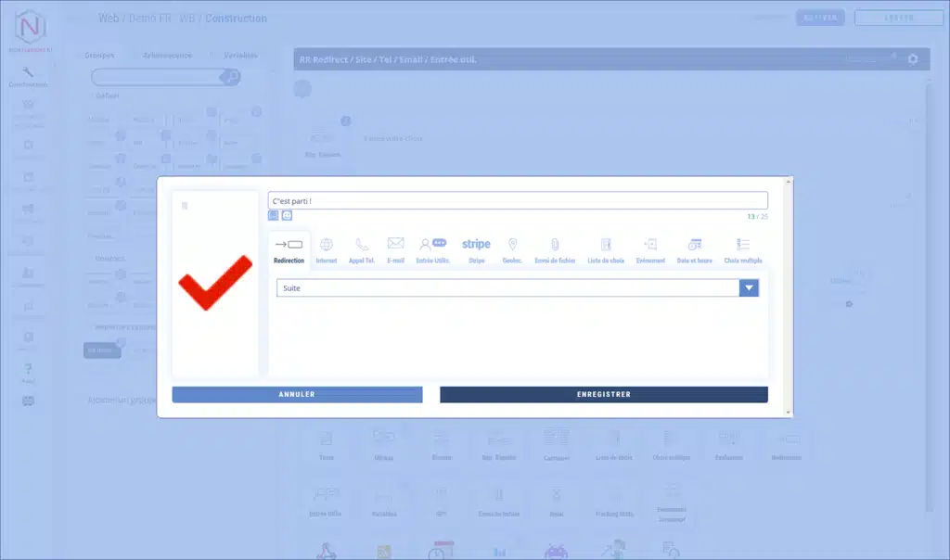The image size is (950, 560).
Task: Select the Geoloc. location pin icon
Action: [512, 245]
